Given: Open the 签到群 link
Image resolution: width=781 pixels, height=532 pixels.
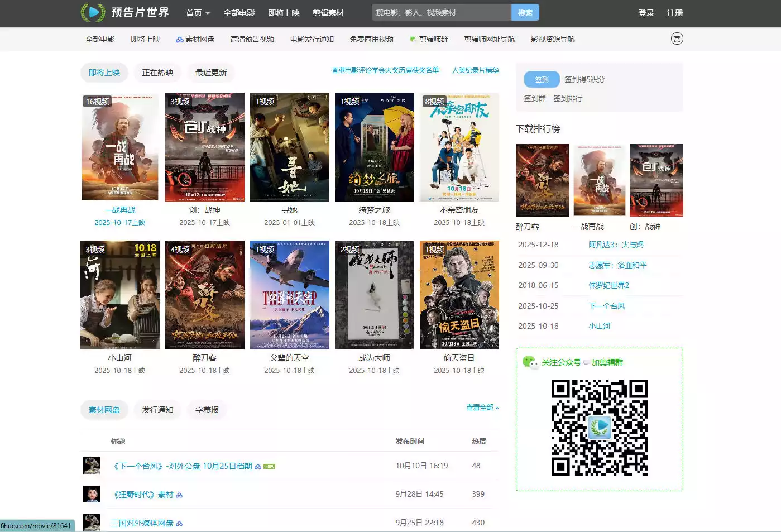Looking at the screenshot, I should 534,98.
